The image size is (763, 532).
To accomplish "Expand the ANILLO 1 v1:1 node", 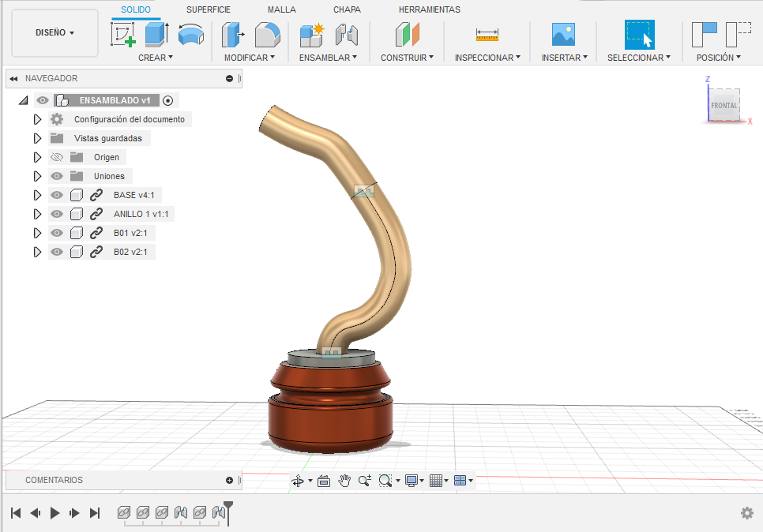I will click(x=37, y=214).
